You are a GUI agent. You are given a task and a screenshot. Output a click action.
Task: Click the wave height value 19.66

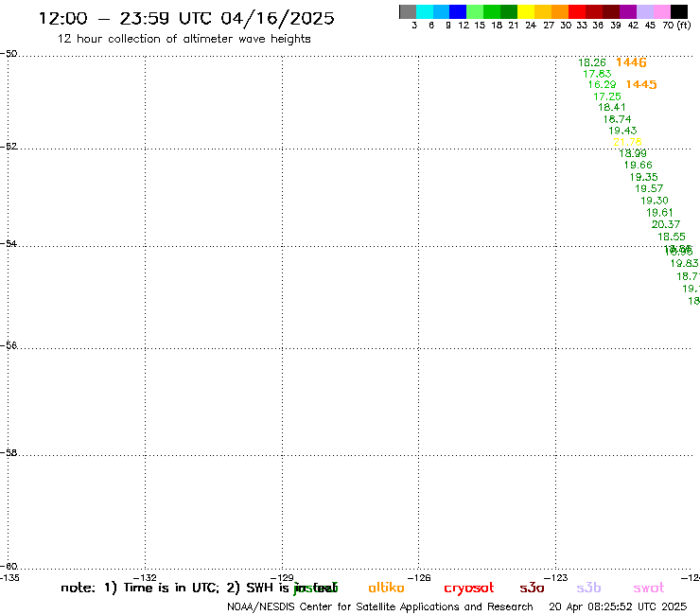(638, 166)
